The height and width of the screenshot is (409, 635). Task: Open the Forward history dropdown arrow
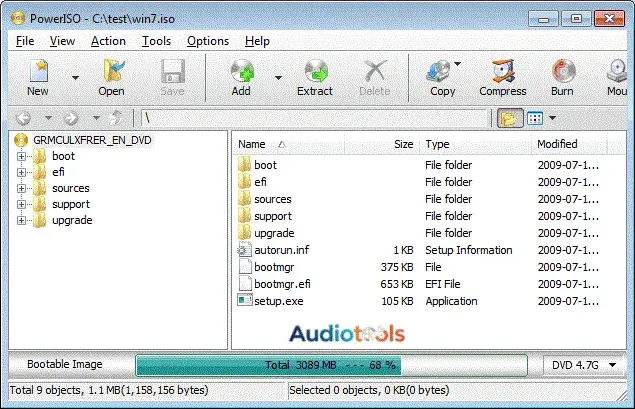(96, 118)
